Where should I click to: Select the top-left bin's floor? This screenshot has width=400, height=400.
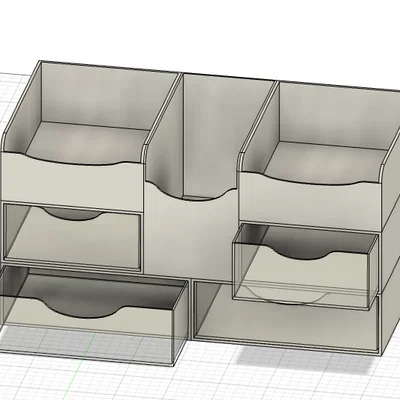[88, 143]
